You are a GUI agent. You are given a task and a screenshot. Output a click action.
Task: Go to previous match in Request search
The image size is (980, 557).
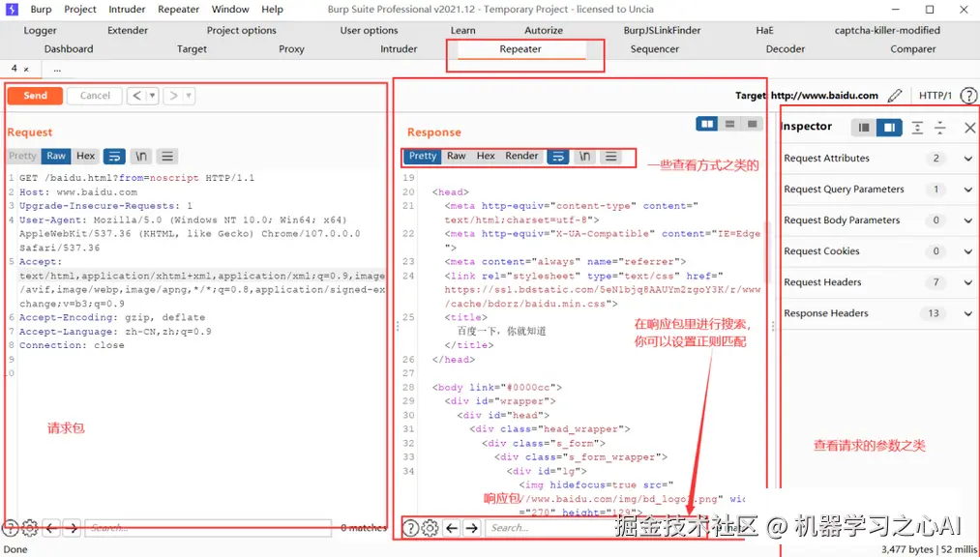point(52,528)
